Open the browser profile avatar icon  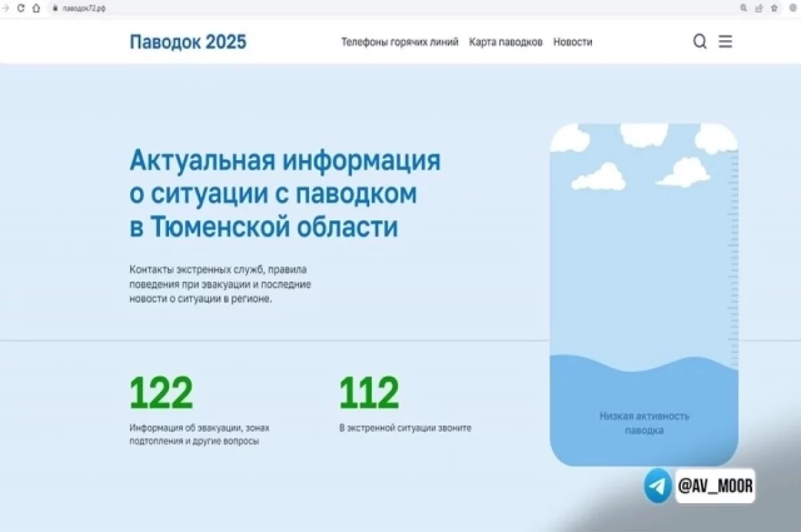tap(794, 7)
